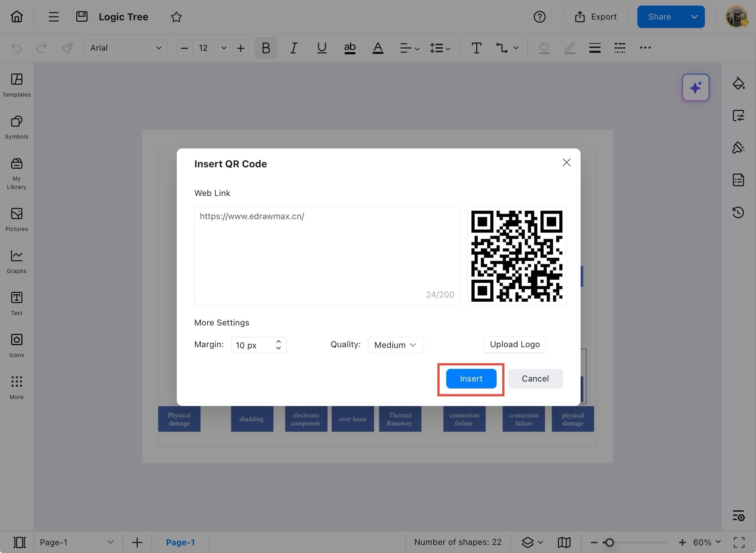
Task: Open the Symbols library panel
Action: coord(16,127)
